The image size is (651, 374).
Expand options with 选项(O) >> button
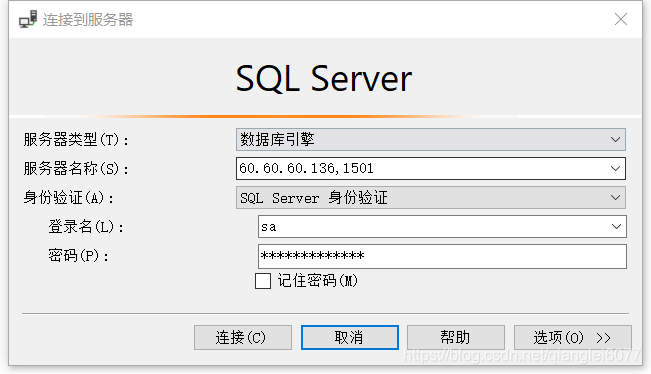[x=573, y=337]
